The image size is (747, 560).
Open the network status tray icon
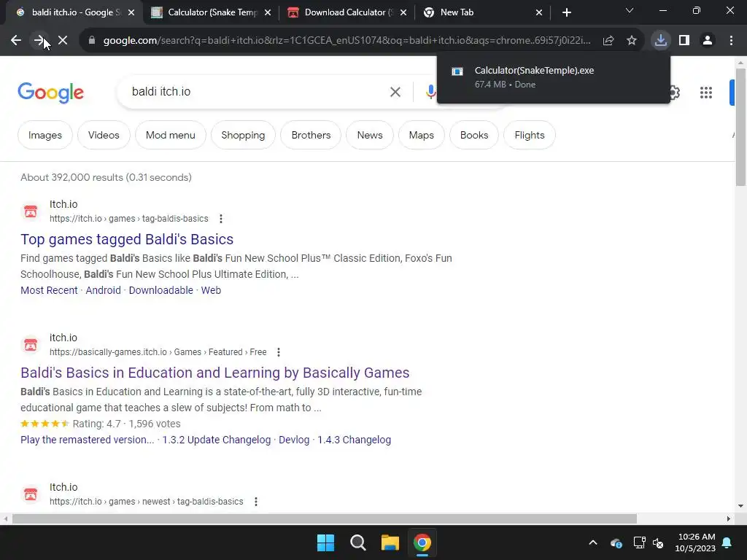pyautogui.click(x=639, y=542)
